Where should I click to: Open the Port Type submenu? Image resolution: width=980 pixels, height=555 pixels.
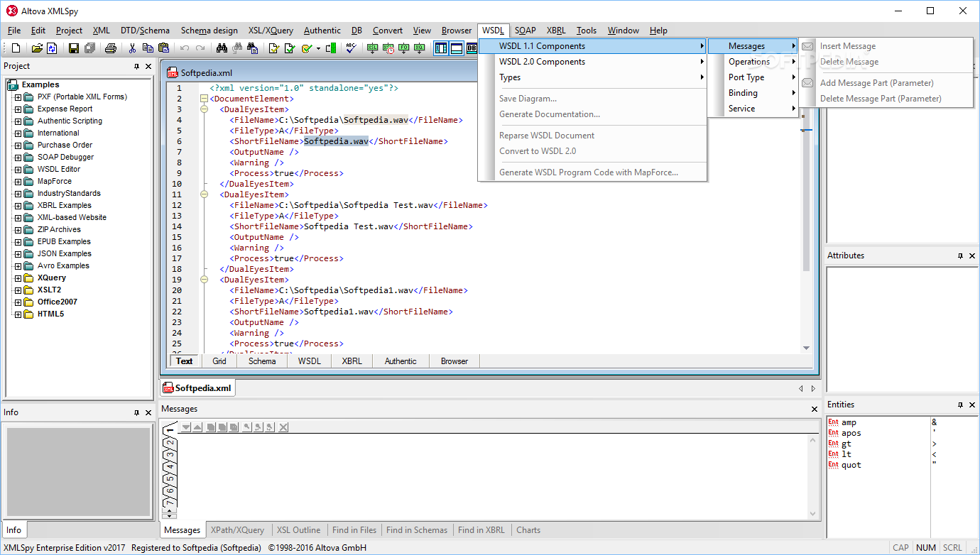tap(753, 77)
